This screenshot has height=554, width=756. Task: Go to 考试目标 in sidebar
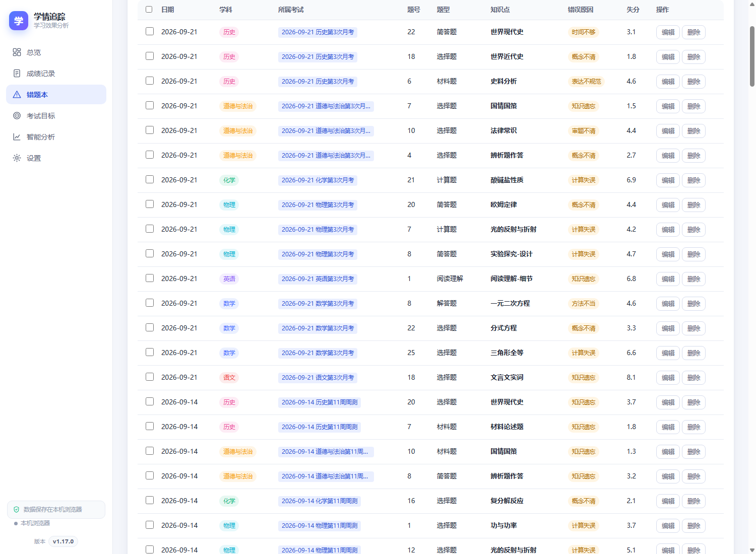point(56,116)
